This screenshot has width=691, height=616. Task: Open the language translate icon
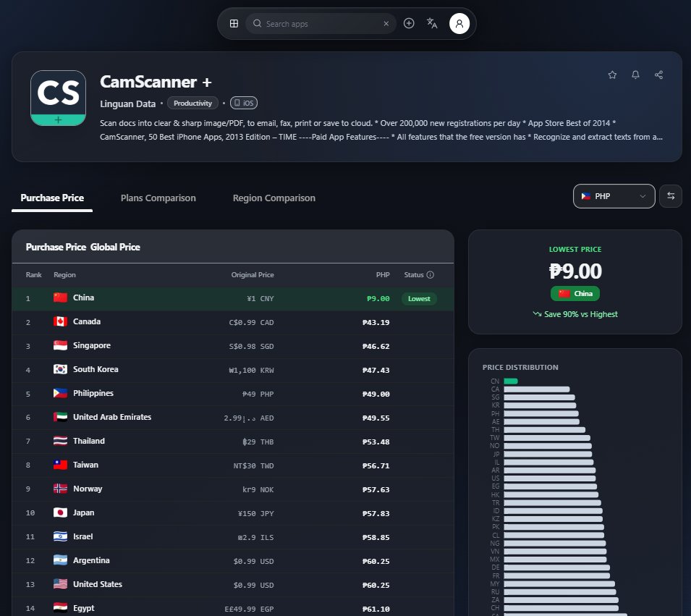pyautogui.click(x=432, y=23)
